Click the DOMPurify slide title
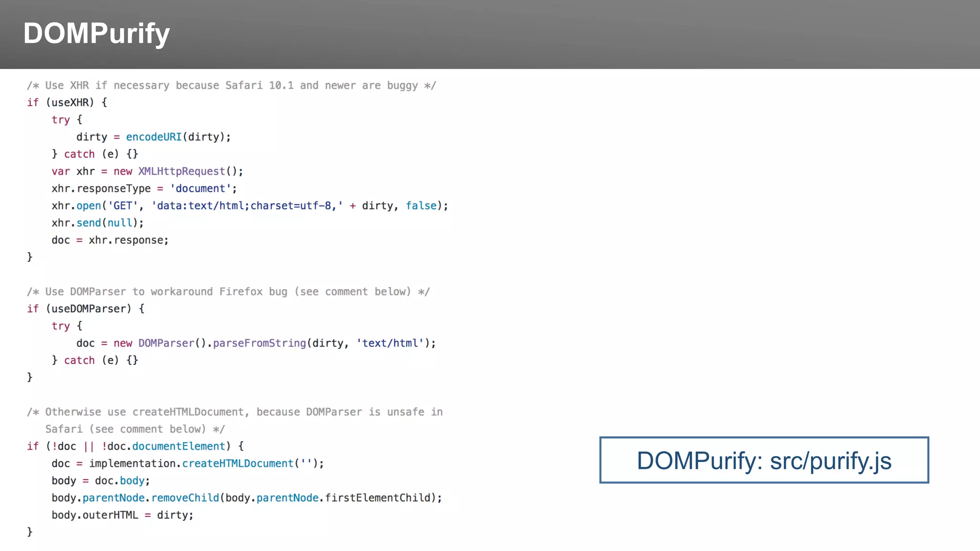980x551 pixels. coord(97,33)
